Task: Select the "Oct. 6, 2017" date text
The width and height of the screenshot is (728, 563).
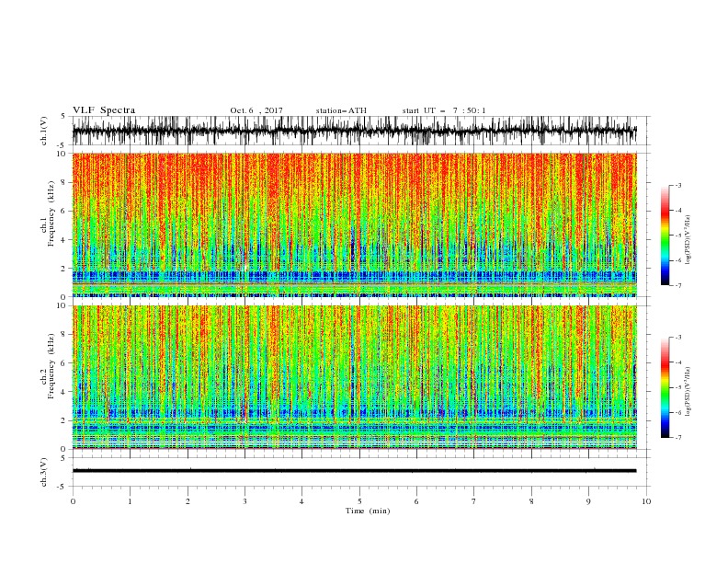Action: click(x=256, y=110)
